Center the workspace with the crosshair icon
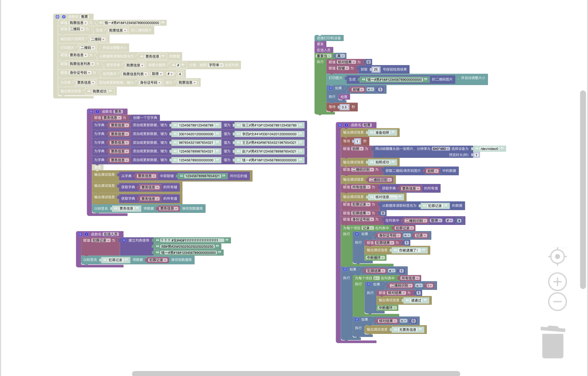 557,257
